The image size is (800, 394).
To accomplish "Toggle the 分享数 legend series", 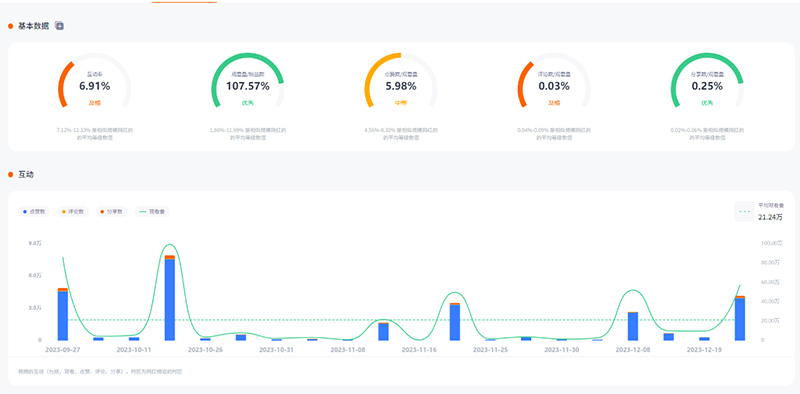I will 111,211.
